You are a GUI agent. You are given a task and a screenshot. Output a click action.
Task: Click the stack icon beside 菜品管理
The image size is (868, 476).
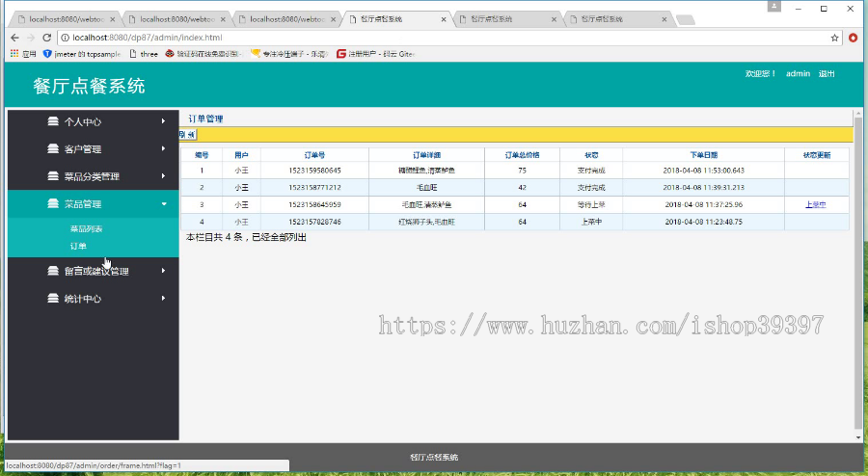click(53, 203)
